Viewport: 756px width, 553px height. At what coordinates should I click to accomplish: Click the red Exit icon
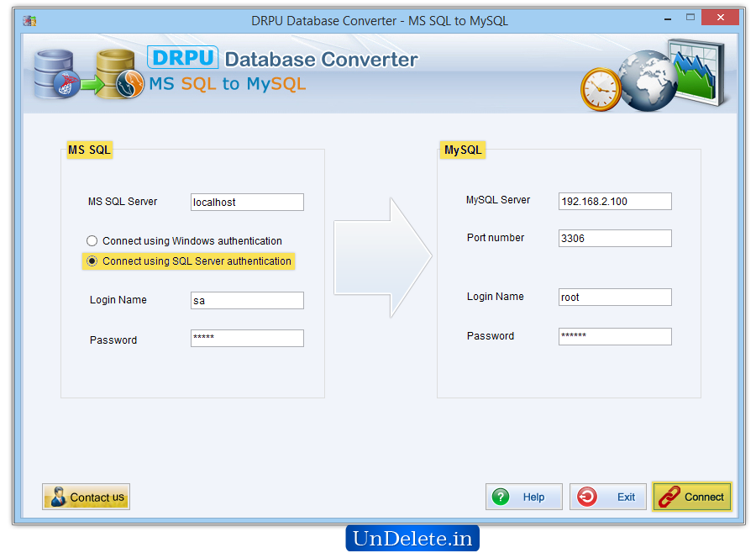[587, 497]
